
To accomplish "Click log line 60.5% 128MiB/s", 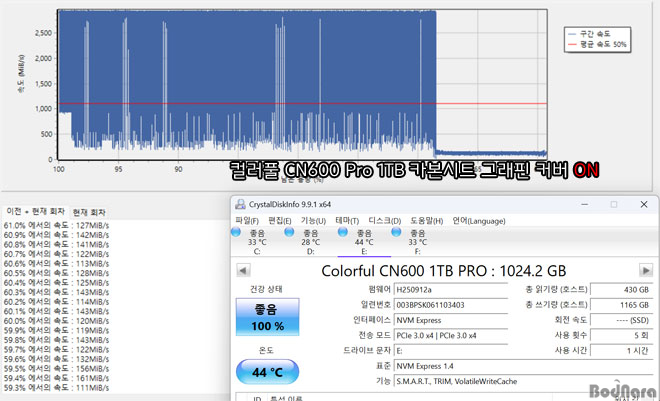I will click(x=56, y=273).
